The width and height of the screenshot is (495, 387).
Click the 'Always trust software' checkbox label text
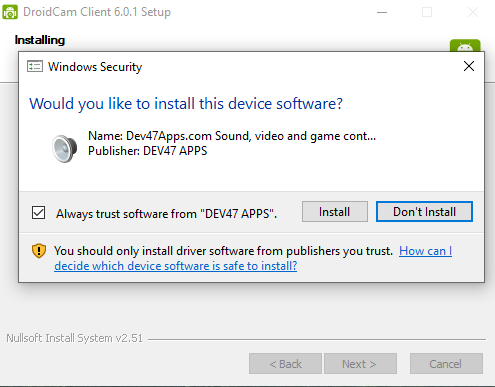166,214
